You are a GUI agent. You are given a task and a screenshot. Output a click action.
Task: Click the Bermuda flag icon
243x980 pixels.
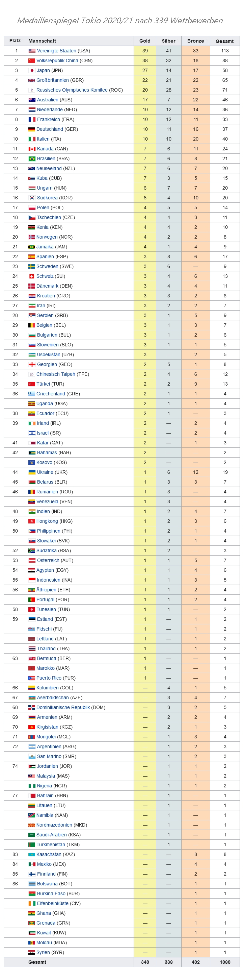(x=32, y=658)
